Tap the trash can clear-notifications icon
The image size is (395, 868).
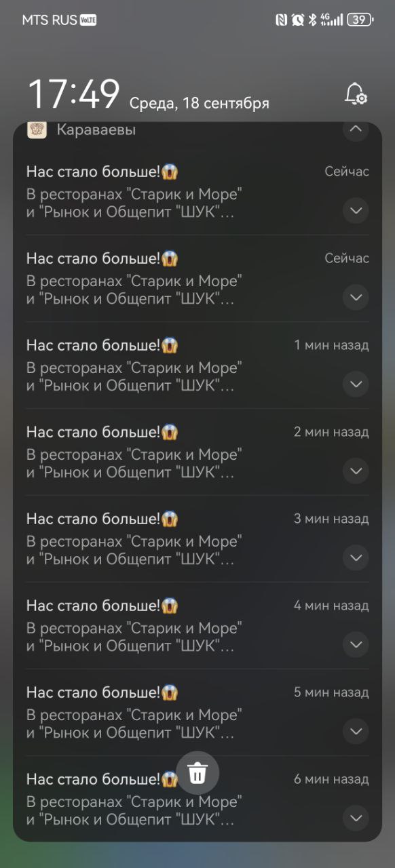(197, 772)
